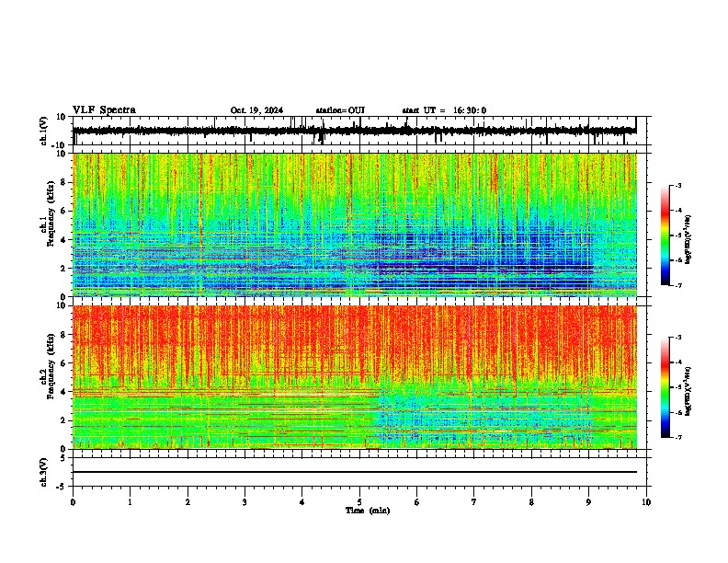Viewport: 728px width, 563px height.
Task: Click the "station=OUI" header label
Action: (340, 110)
